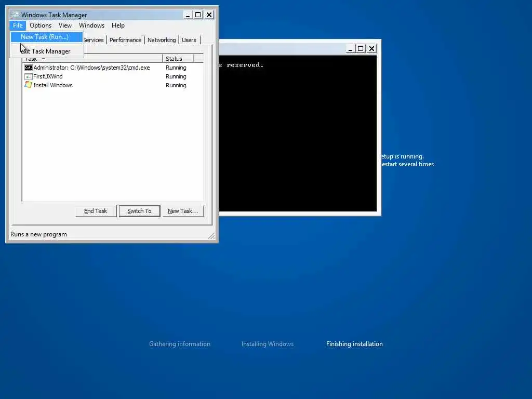This screenshot has height=399, width=532.
Task: Click 'Finishing installation' setup stage text
Action: [354, 344]
